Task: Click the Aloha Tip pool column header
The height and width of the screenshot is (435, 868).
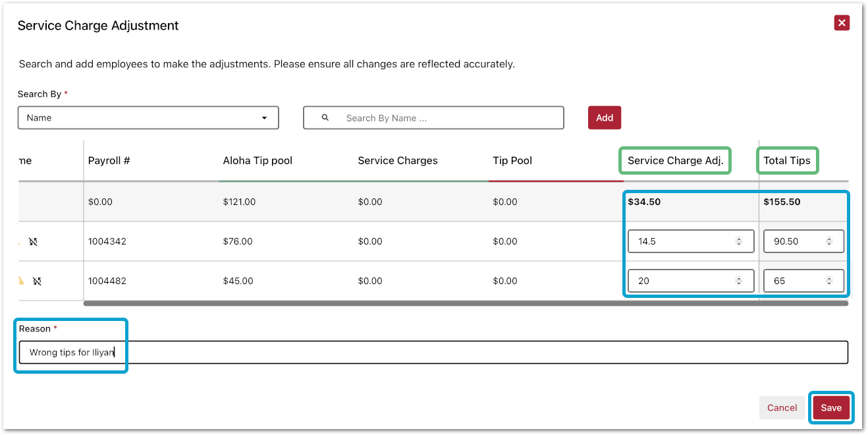Action: [x=258, y=161]
